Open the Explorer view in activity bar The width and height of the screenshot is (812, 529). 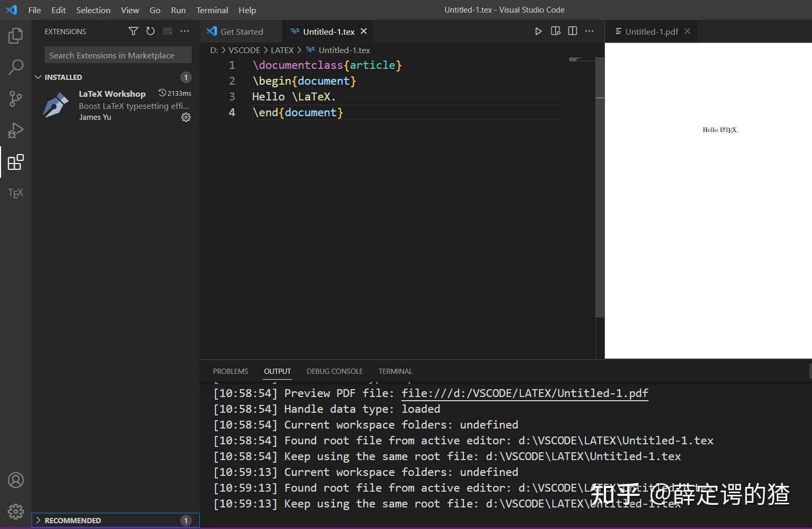click(x=16, y=36)
